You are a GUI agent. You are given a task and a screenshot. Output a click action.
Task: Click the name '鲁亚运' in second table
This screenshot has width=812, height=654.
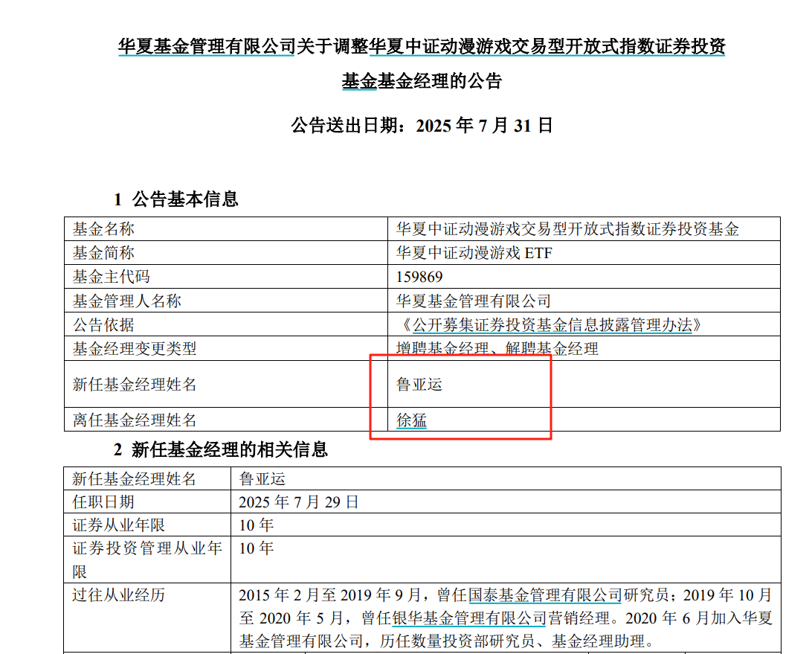[x=262, y=478]
